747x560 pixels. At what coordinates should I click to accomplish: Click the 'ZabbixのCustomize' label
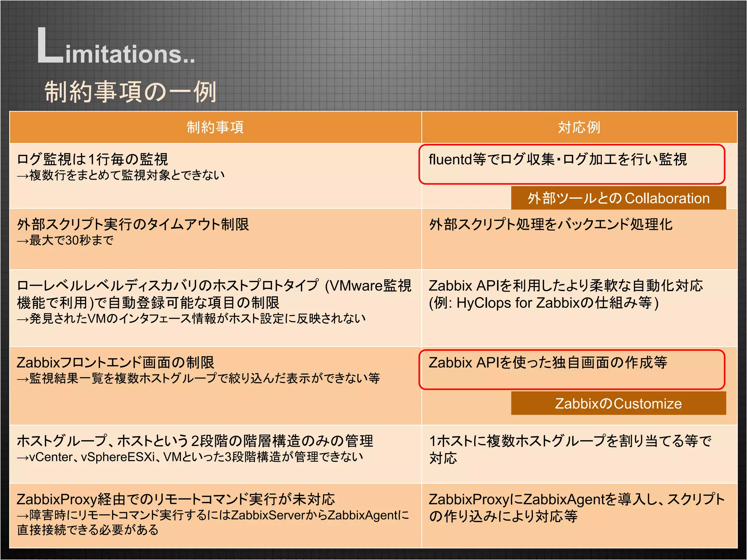click(619, 404)
